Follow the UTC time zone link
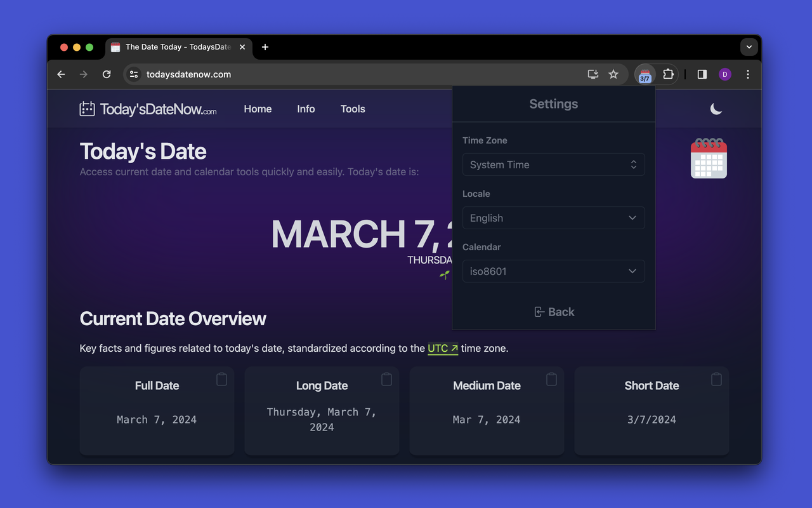This screenshot has width=812, height=508. (443, 348)
